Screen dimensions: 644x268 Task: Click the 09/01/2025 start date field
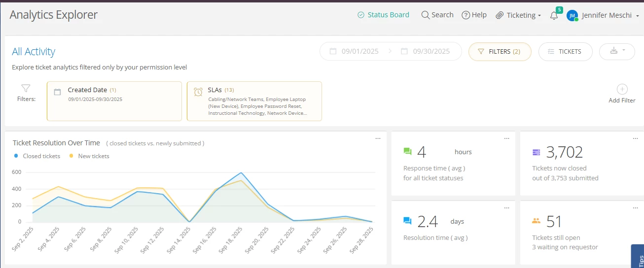coord(355,51)
